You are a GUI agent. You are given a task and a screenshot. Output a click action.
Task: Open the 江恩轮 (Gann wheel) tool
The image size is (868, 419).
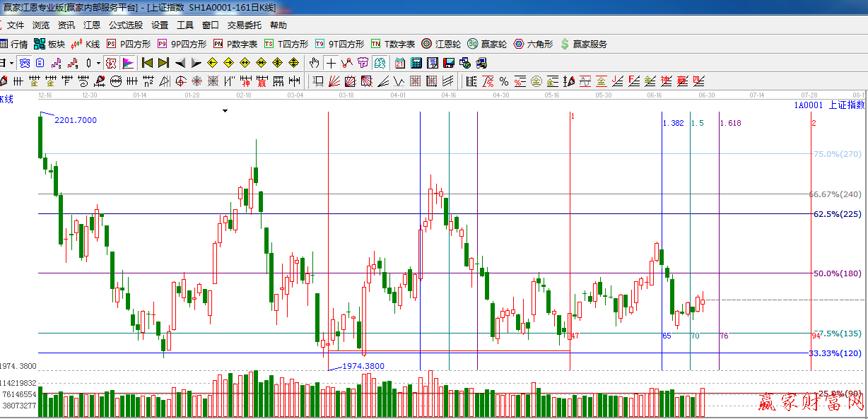[441, 44]
